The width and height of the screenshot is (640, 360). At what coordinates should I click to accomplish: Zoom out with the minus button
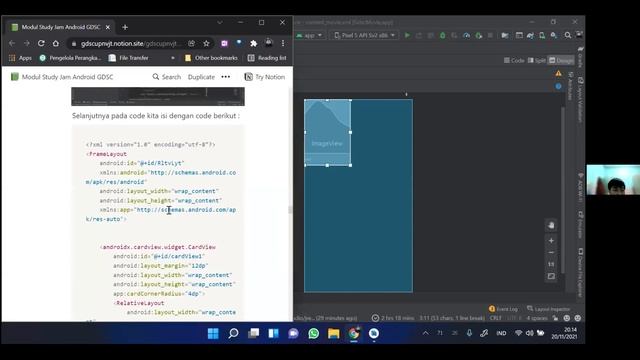(x=551, y=253)
